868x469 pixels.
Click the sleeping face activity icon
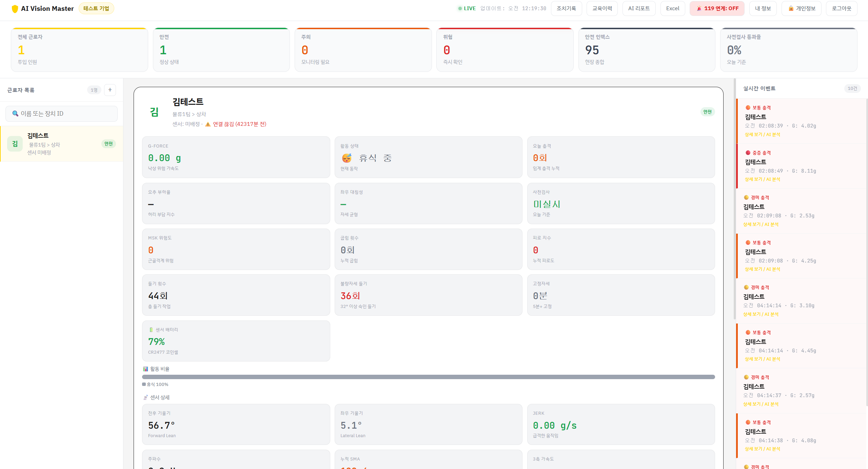pos(347,158)
